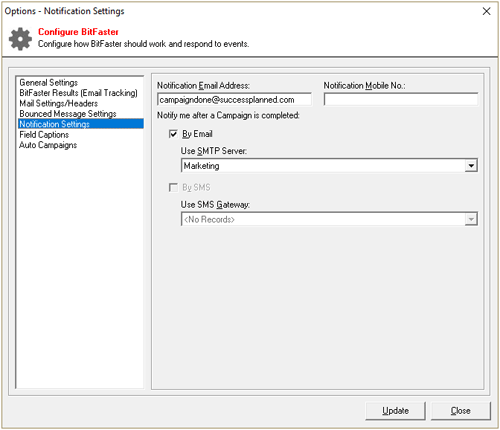This screenshot has height=430, width=500.
Task: Focus the Notification Email Address field
Action: [234, 100]
